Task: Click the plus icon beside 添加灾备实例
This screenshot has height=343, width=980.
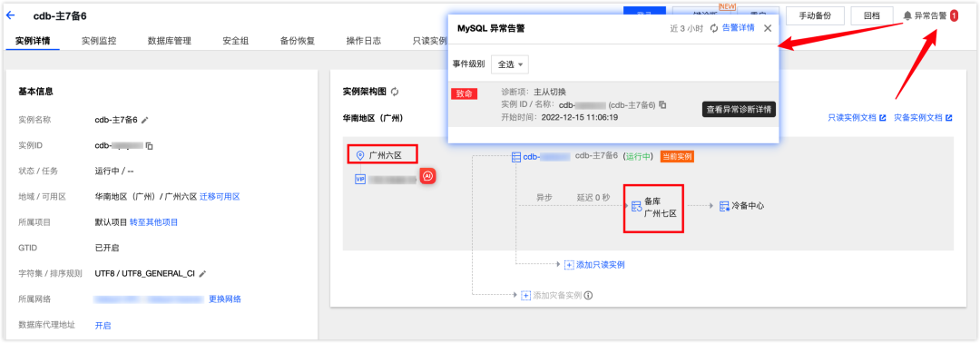Action: tap(525, 296)
